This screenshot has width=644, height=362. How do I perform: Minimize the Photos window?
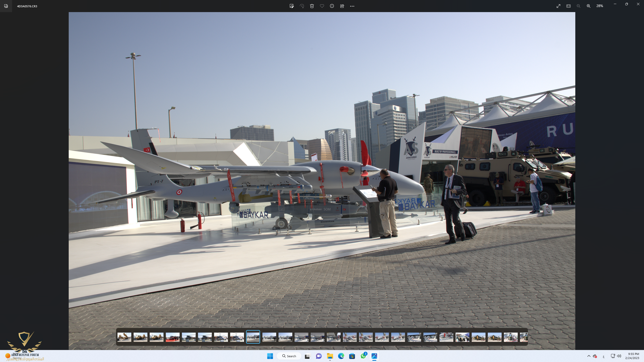click(615, 4)
